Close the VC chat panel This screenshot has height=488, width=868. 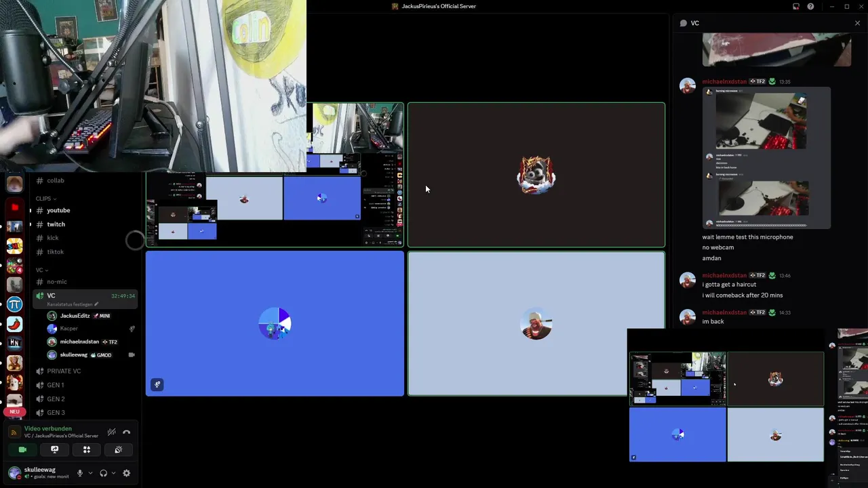pos(857,23)
